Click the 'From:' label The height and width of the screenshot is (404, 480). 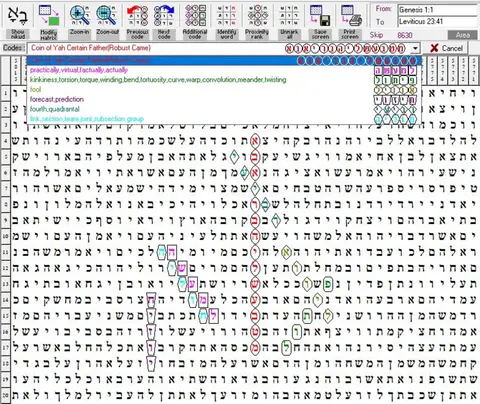click(384, 9)
